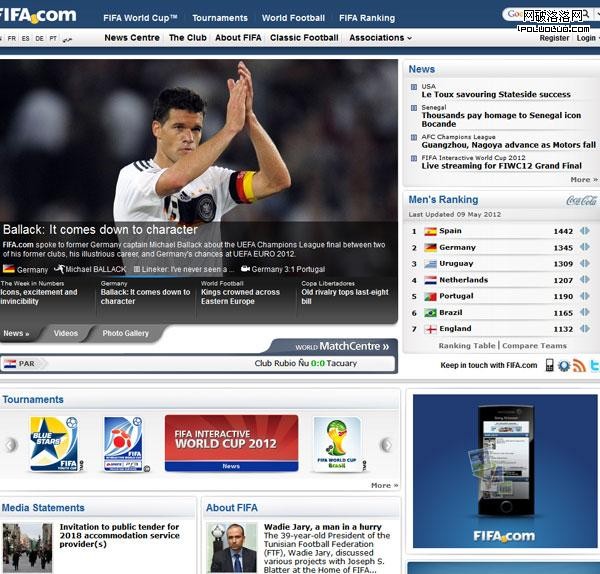
Task: Open Kings crowned across Eastern Europe story
Action: 240,297
